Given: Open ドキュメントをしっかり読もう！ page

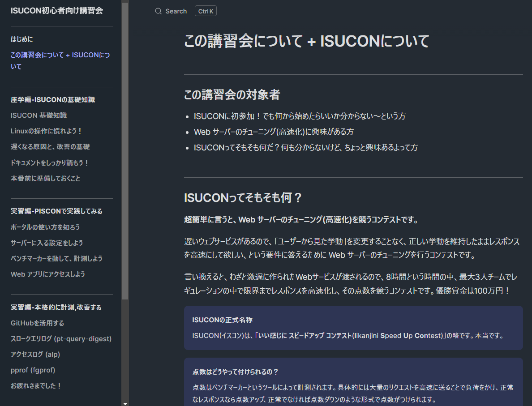Looking at the screenshot, I should (50, 162).
